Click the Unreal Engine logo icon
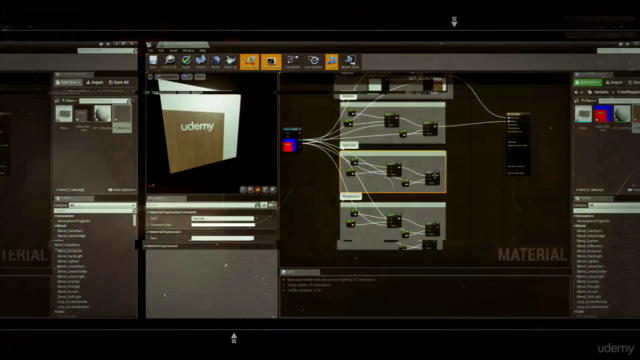640x360 pixels. 149,44
